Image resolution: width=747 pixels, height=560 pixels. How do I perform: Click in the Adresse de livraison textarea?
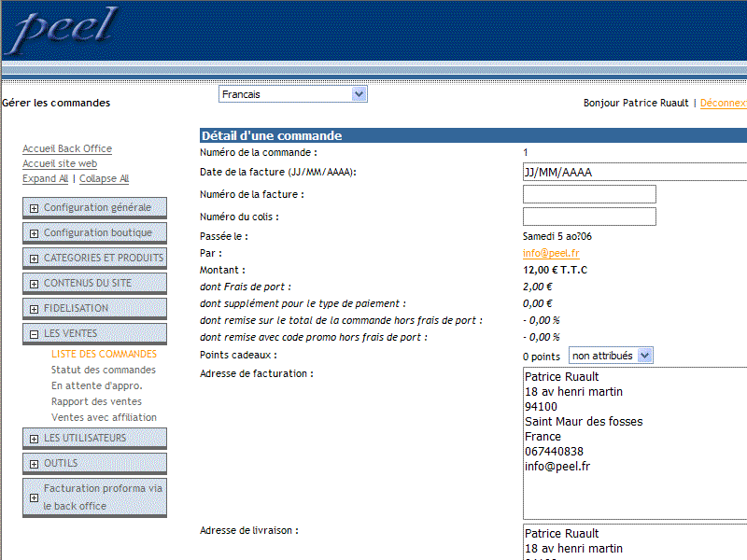[x=635, y=542]
